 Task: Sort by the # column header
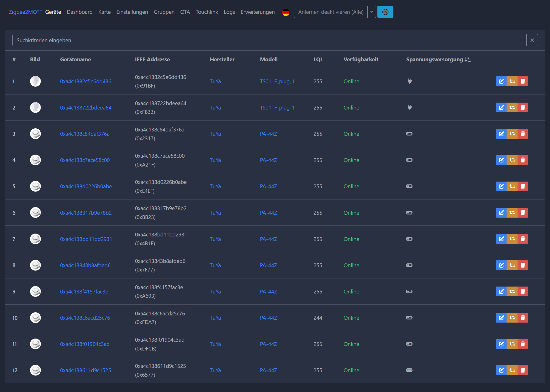pyautogui.click(x=14, y=59)
